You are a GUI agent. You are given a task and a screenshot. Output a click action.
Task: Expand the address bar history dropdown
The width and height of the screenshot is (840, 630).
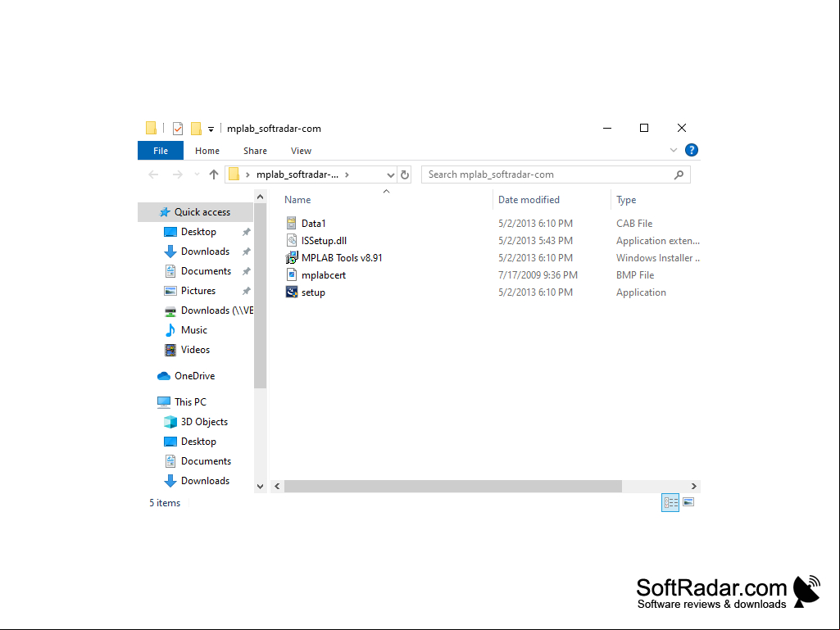pyautogui.click(x=391, y=174)
